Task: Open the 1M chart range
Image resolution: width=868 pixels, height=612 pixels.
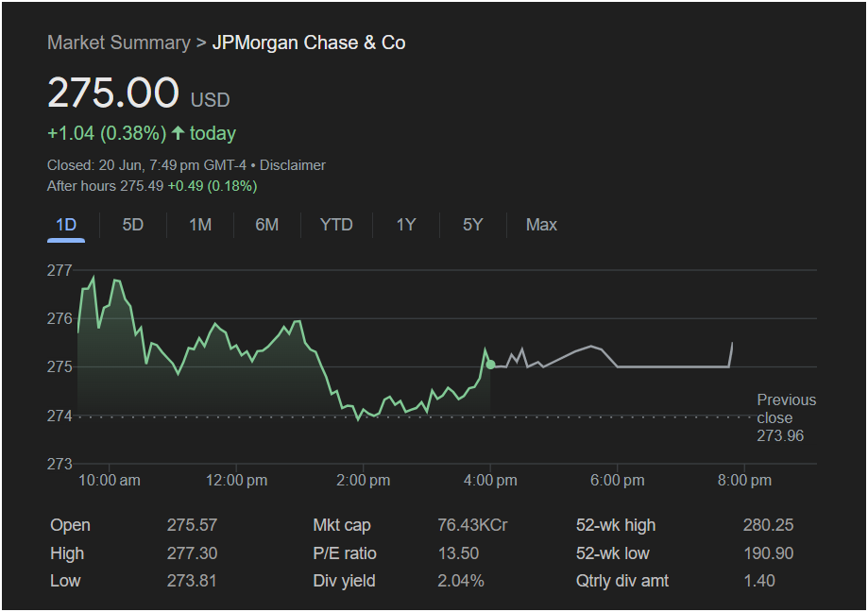Action: [200, 225]
